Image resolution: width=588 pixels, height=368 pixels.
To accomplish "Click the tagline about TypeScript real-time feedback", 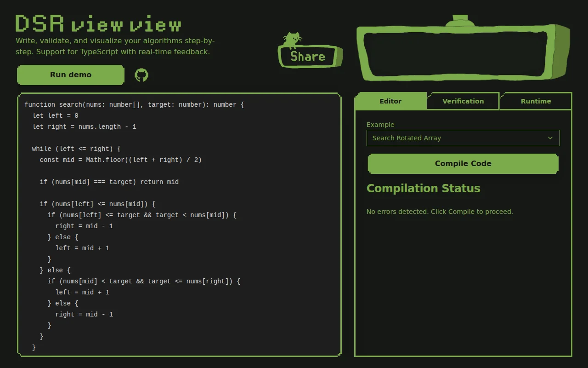I will point(115,46).
